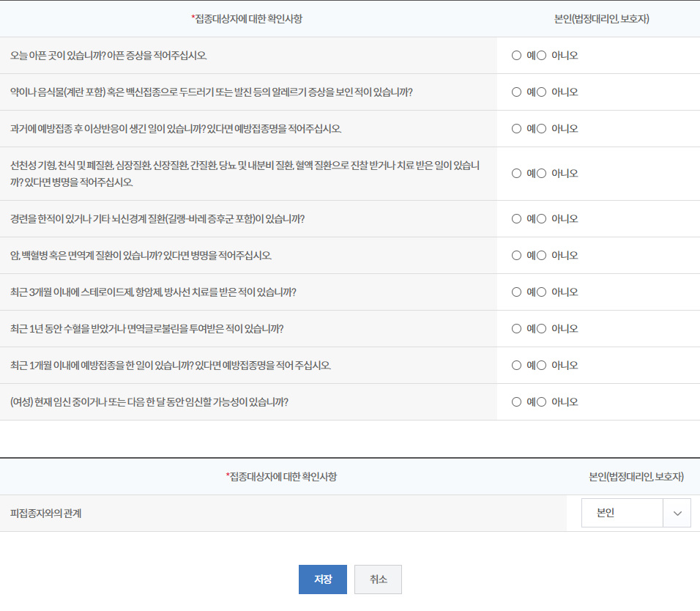Select 아니오 for the '오늘 아픈 곳' question
Image resolution: width=700 pixels, height=611 pixels.
pyautogui.click(x=540, y=55)
